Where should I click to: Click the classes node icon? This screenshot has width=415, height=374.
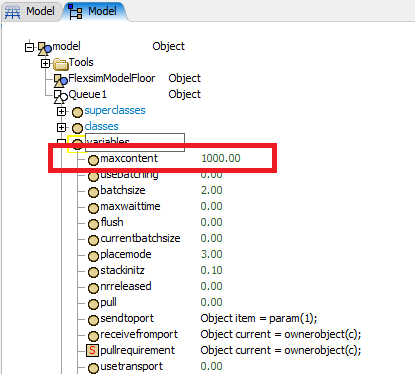pos(77,128)
